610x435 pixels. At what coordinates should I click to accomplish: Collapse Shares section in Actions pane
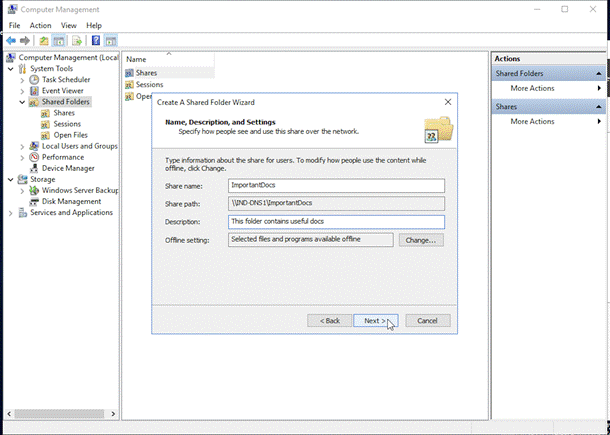click(x=598, y=107)
